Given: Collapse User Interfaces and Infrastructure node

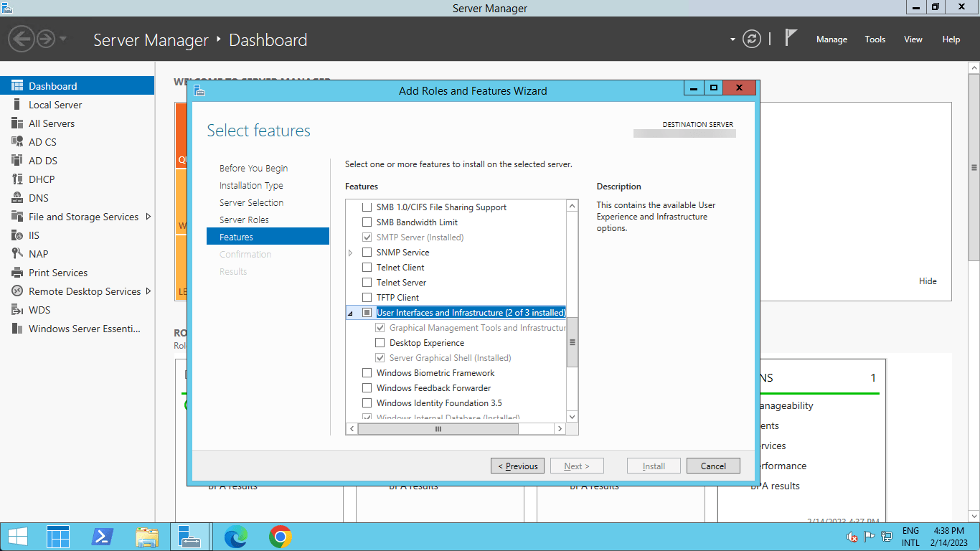Looking at the screenshot, I should tap(351, 314).
